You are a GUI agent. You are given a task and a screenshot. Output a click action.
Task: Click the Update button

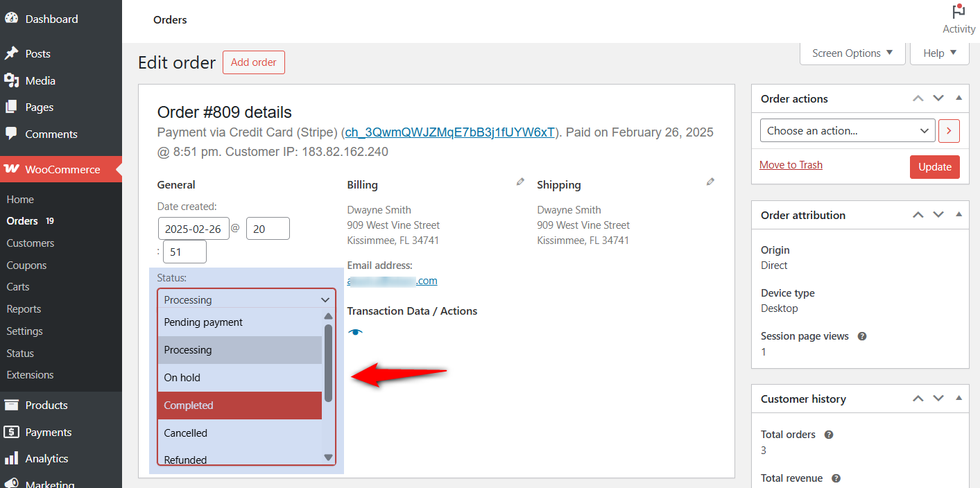pos(934,166)
